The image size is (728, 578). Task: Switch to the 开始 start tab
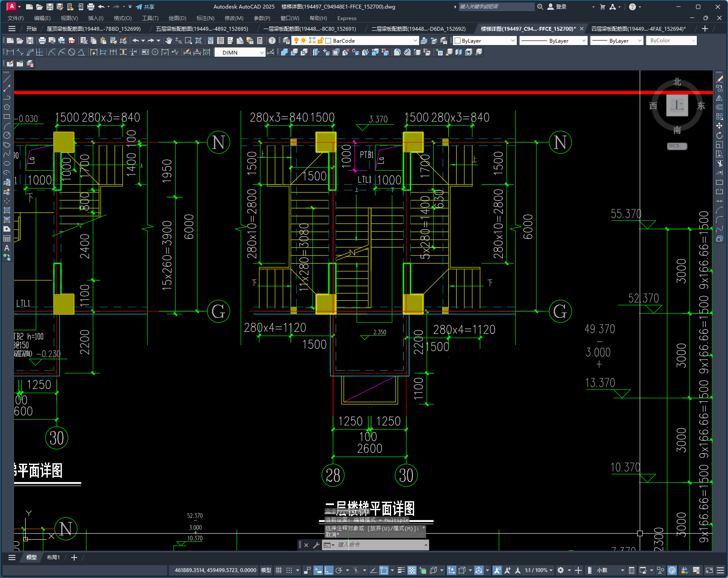32,29
